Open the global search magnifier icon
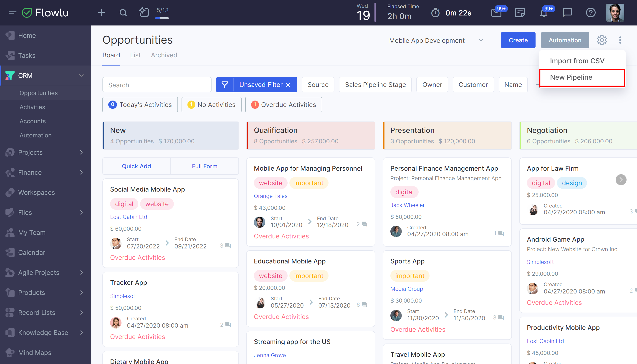 pyautogui.click(x=123, y=13)
